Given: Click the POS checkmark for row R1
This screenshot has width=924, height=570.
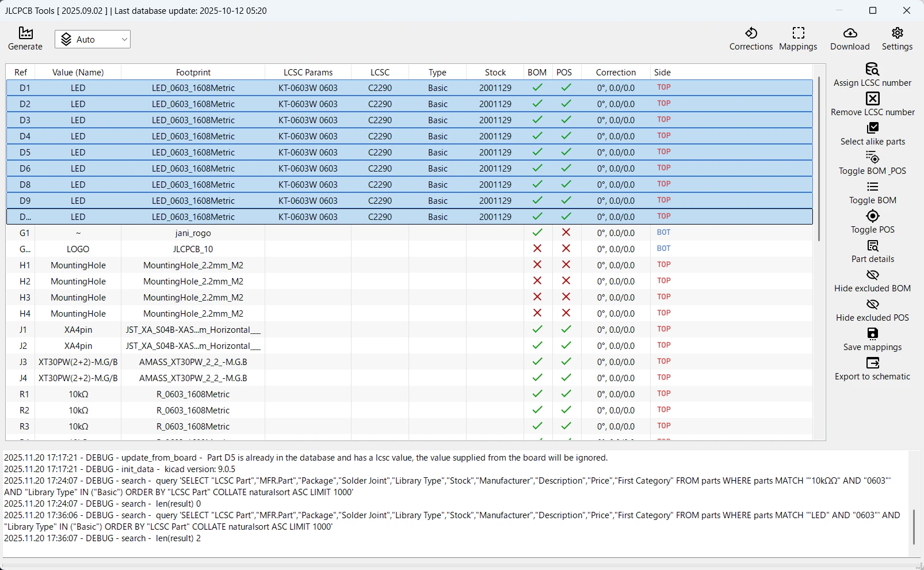Looking at the screenshot, I should pos(566,394).
